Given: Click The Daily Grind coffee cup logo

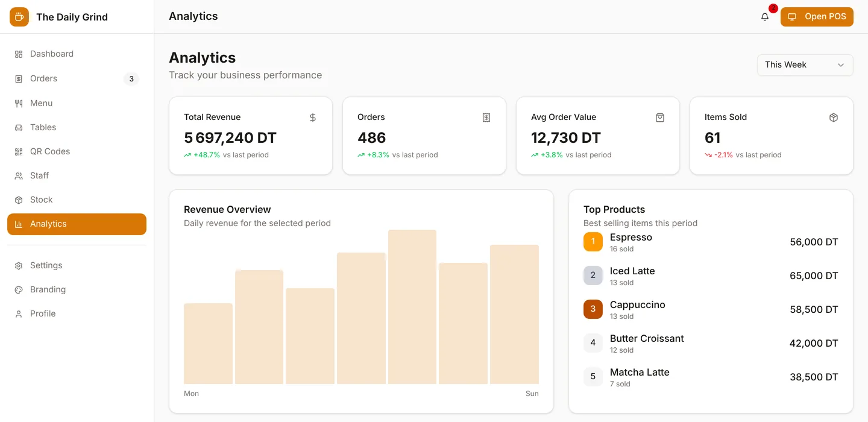Looking at the screenshot, I should click(19, 17).
